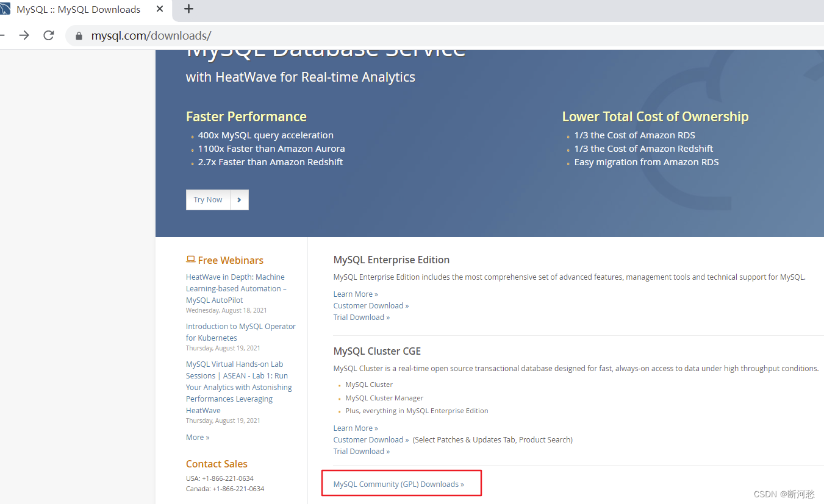
Task: Click the back navigation arrow
Action: pyautogui.click(x=3, y=35)
